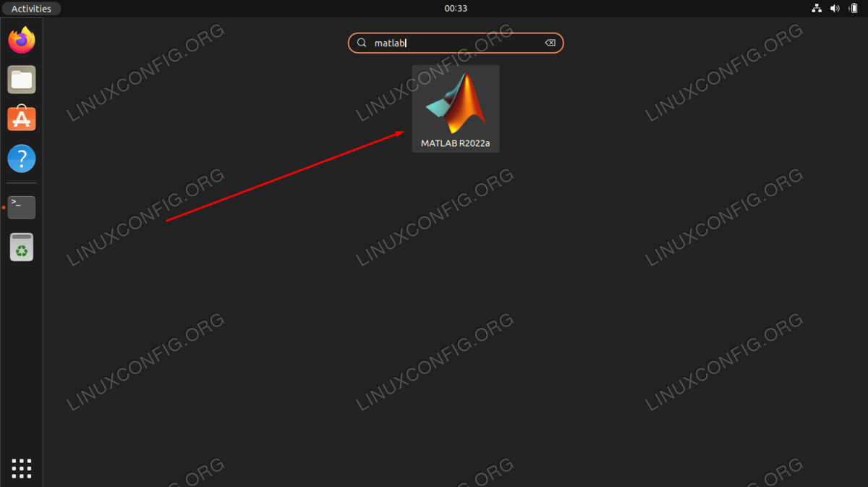Open the calendar from the 00:33 clock

(456, 9)
